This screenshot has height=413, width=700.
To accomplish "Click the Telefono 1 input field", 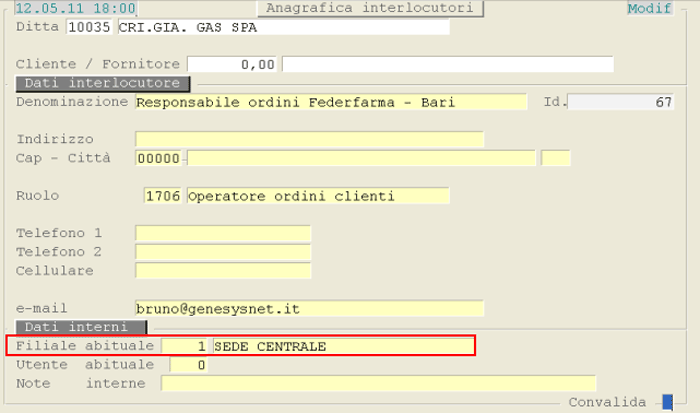I will tap(223, 233).
